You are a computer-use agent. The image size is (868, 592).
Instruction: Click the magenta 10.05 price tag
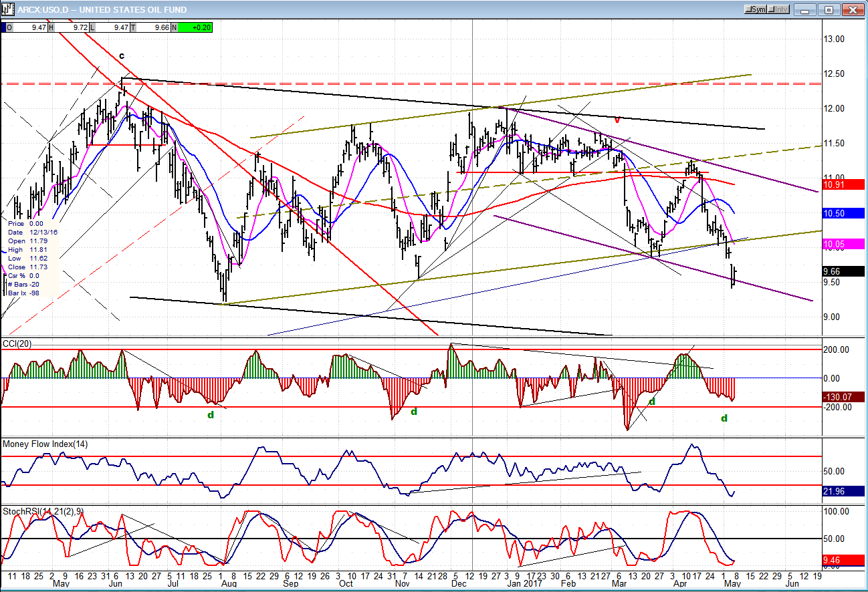[x=843, y=245]
